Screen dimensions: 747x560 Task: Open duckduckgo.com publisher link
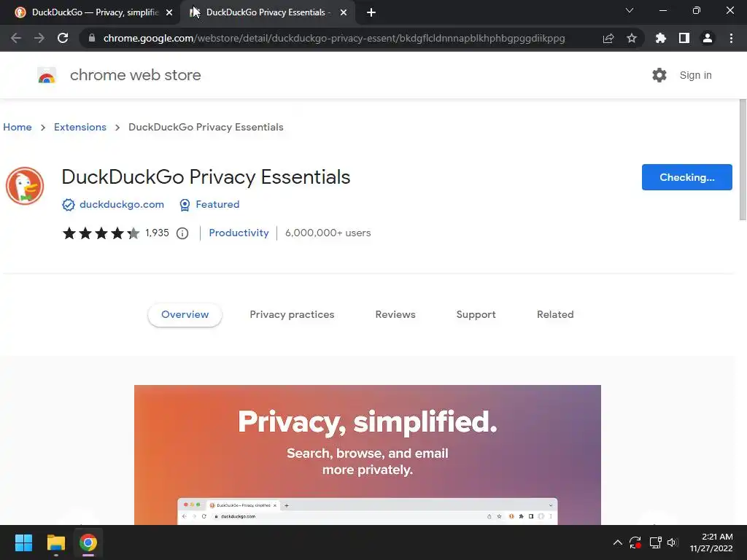click(121, 204)
